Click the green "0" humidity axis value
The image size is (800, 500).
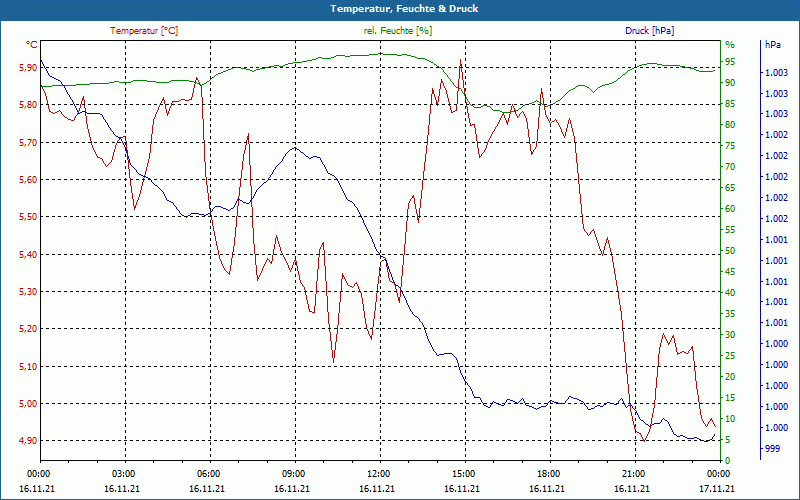point(728,461)
